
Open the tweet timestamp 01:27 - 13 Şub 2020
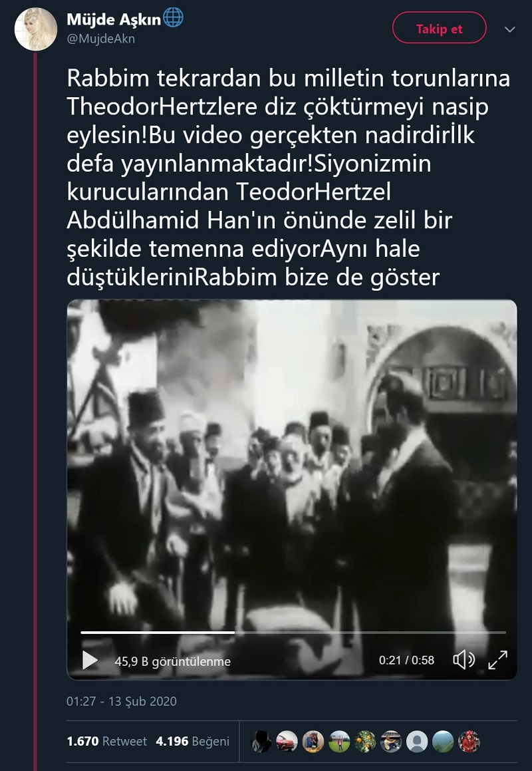click(x=122, y=701)
